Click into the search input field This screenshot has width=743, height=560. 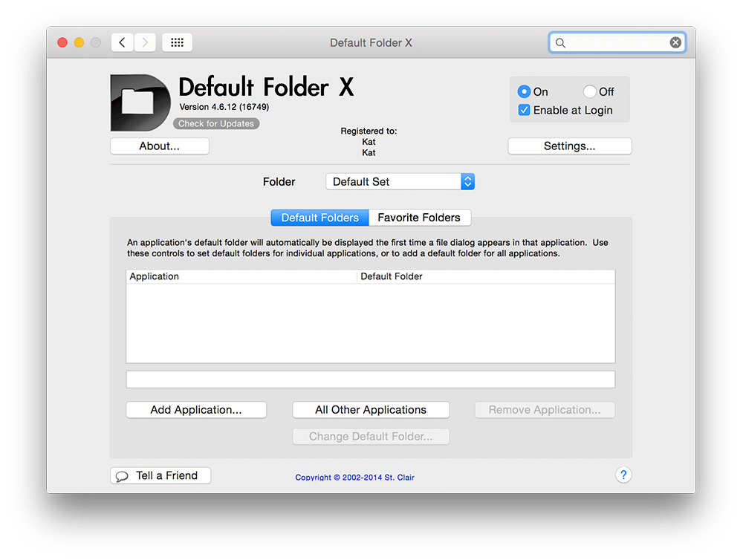(617, 42)
